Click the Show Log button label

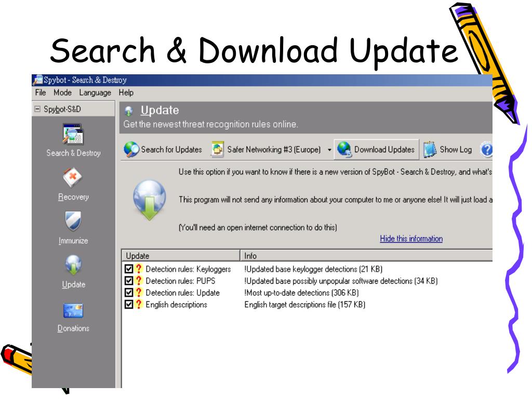tap(456, 150)
